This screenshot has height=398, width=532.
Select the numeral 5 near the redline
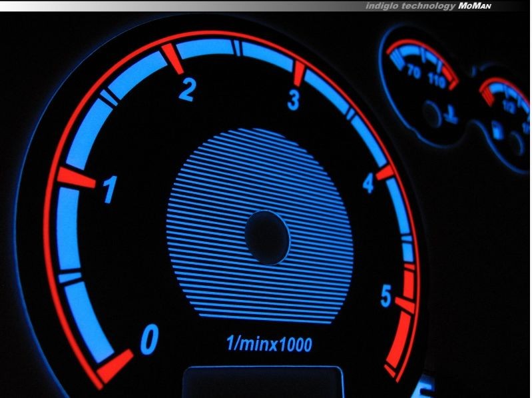pos(386,296)
